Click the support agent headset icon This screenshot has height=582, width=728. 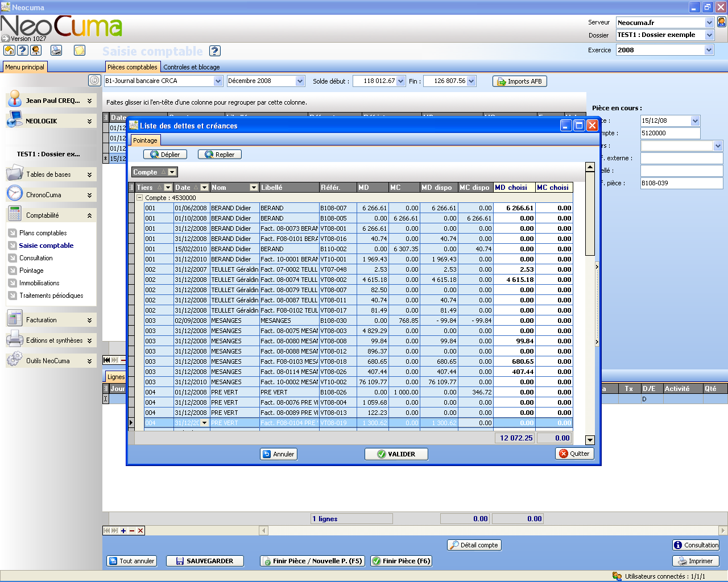tap(35, 50)
